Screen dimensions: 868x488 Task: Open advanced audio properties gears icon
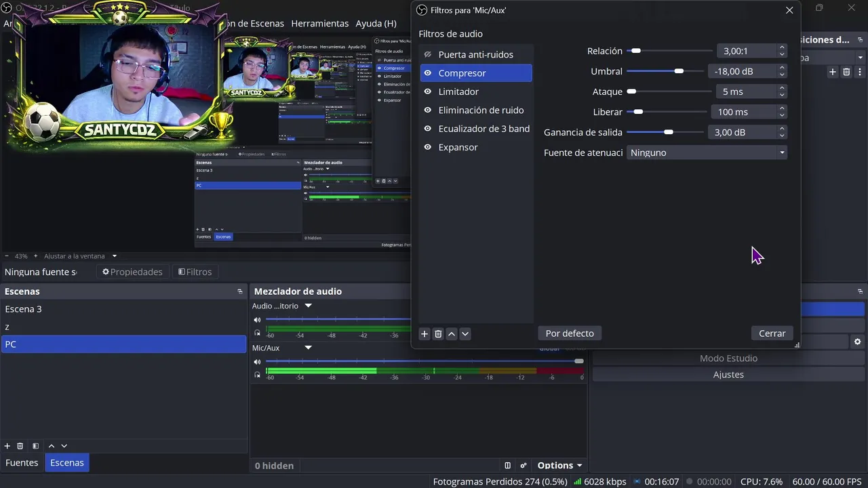tap(523, 466)
